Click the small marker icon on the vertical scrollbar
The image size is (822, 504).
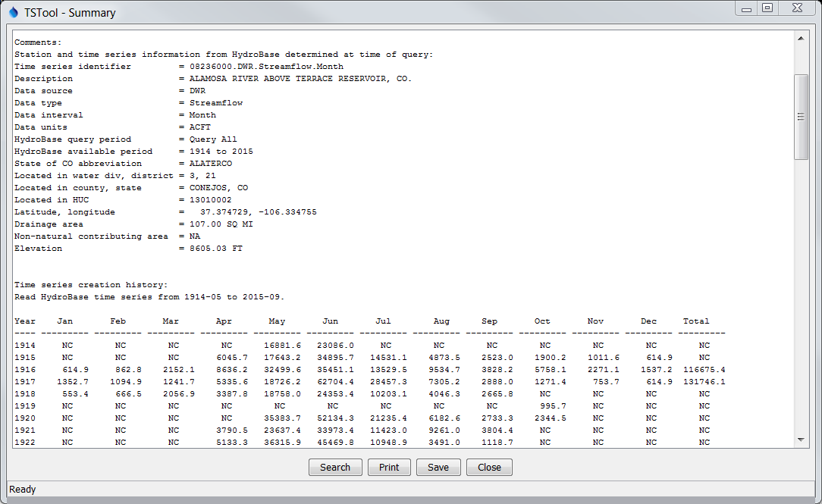pos(802,116)
